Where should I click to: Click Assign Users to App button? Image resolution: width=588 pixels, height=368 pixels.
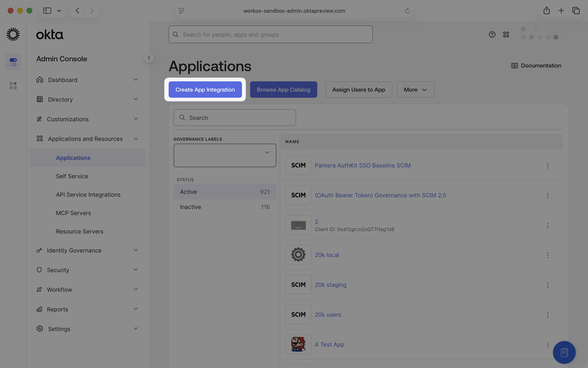click(359, 90)
